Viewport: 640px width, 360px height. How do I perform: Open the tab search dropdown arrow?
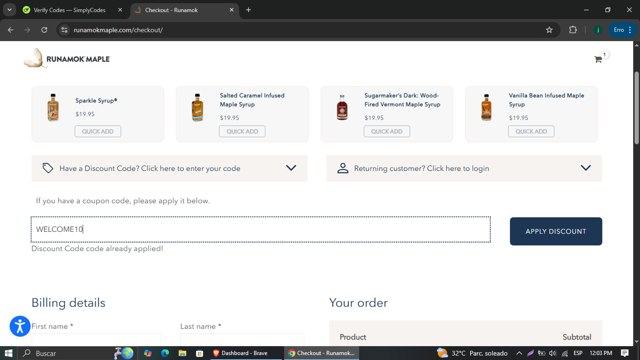pos(9,10)
